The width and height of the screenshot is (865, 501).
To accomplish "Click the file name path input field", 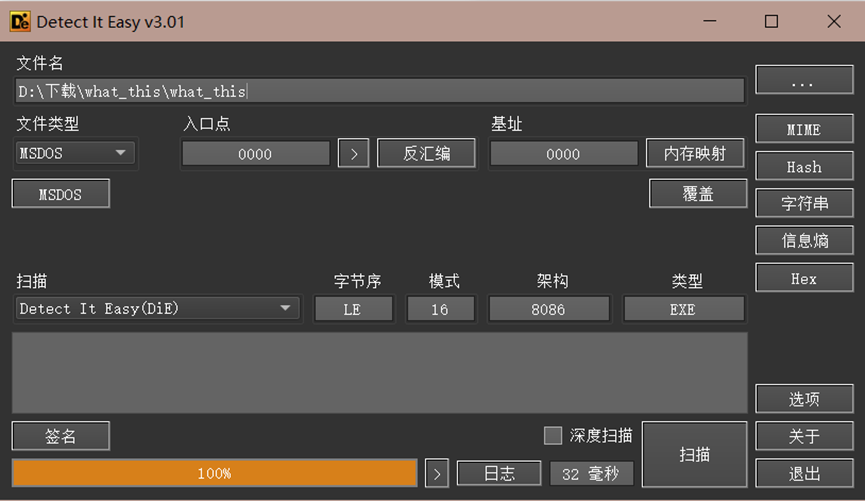I will pyautogui.click(x=380, y=90).
